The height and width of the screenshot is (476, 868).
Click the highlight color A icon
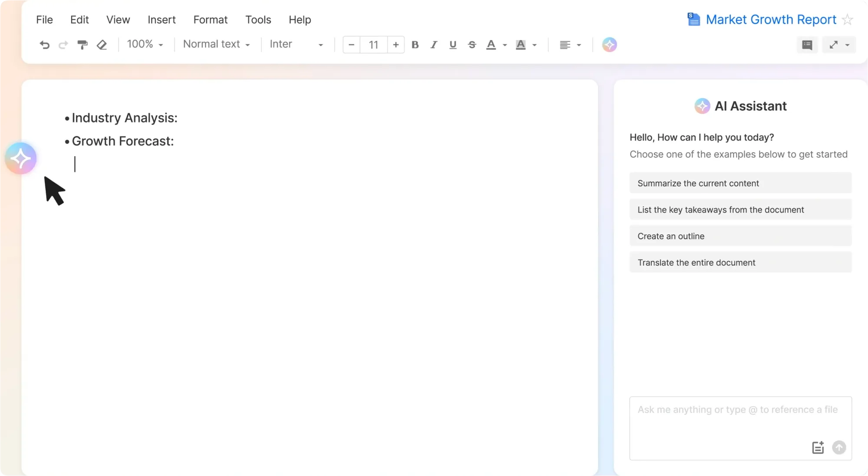(x=520, y=45)
